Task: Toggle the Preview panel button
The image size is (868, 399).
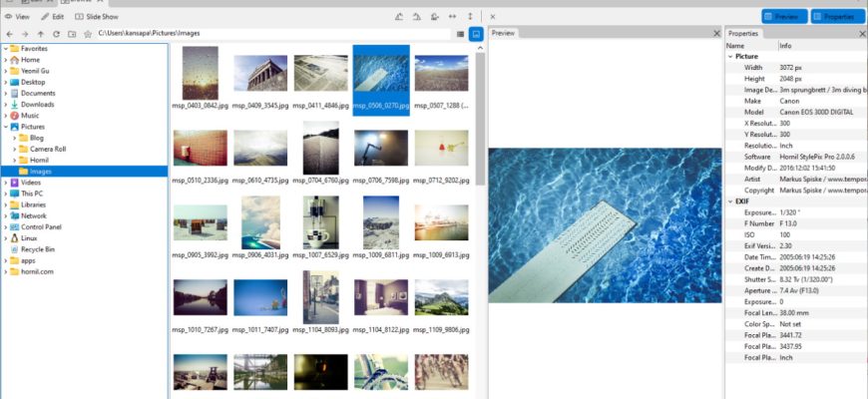Action: [x=784, y=17]
